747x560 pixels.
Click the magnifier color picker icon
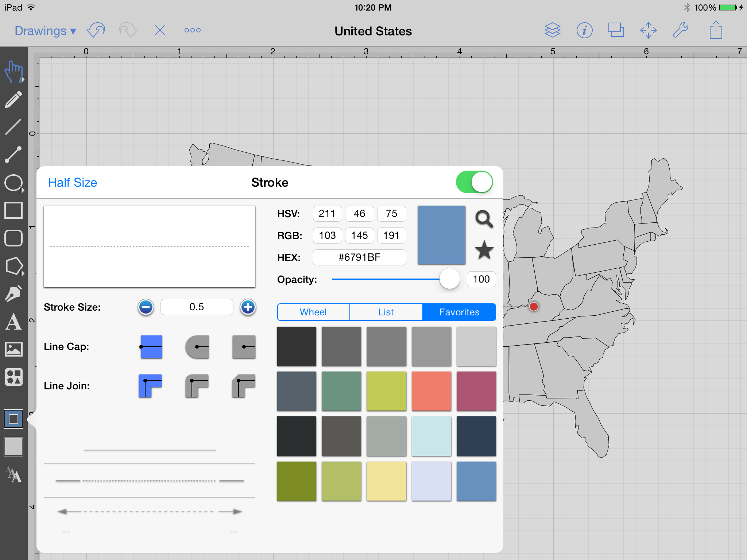484,219
